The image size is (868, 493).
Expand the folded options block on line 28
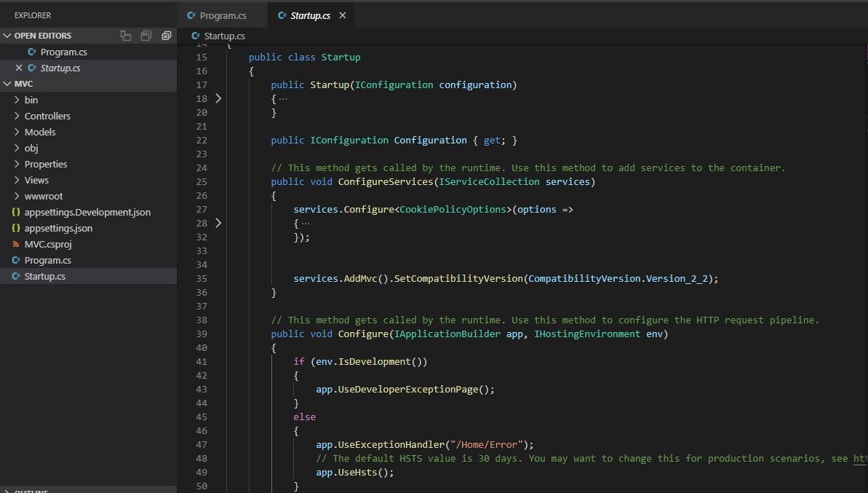(218, 223)
